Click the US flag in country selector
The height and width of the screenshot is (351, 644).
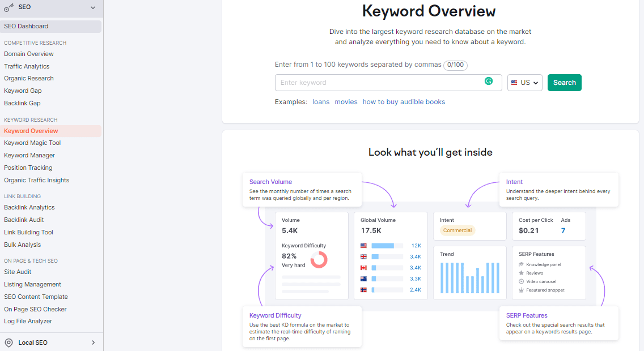514,83
